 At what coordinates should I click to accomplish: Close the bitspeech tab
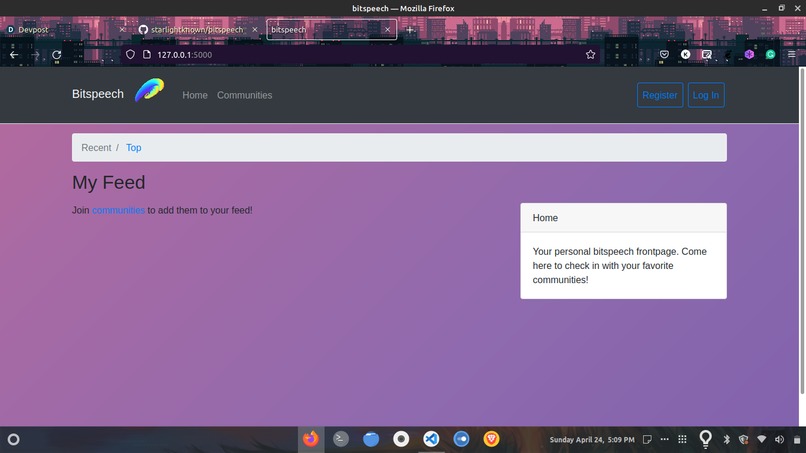pyautogui.click(x=388, y=30)
